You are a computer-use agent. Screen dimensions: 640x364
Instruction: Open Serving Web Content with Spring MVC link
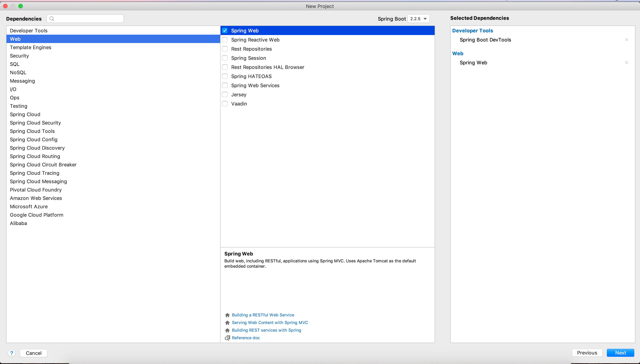270,322
